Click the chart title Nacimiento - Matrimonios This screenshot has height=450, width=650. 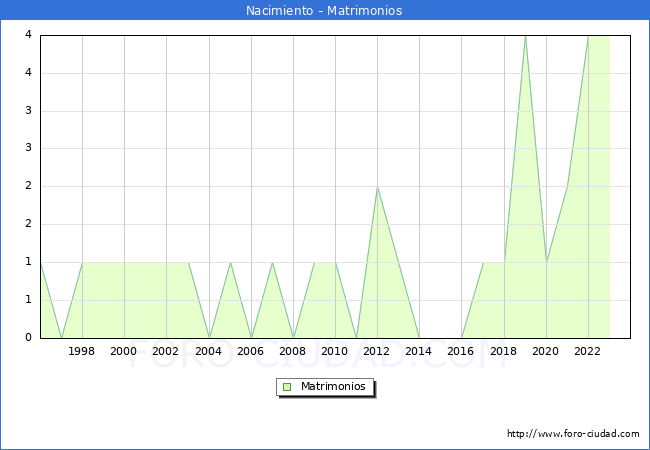[324, 11]
